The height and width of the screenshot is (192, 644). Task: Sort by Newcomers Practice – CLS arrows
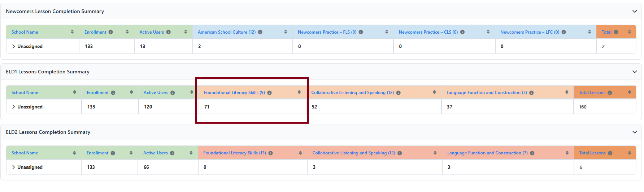(x=488, y=32)
